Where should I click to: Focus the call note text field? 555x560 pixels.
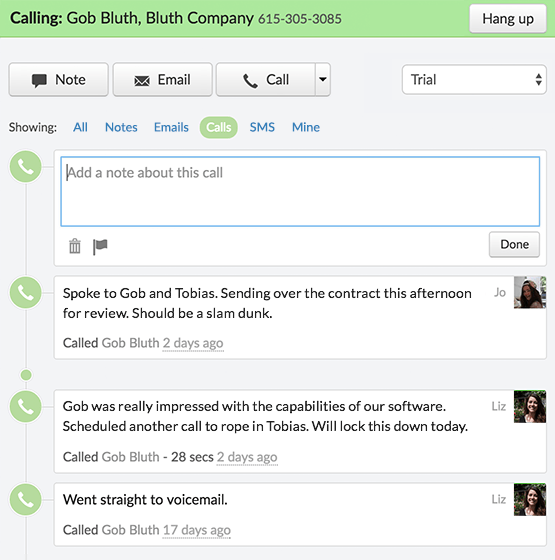(x=300, y=191)
